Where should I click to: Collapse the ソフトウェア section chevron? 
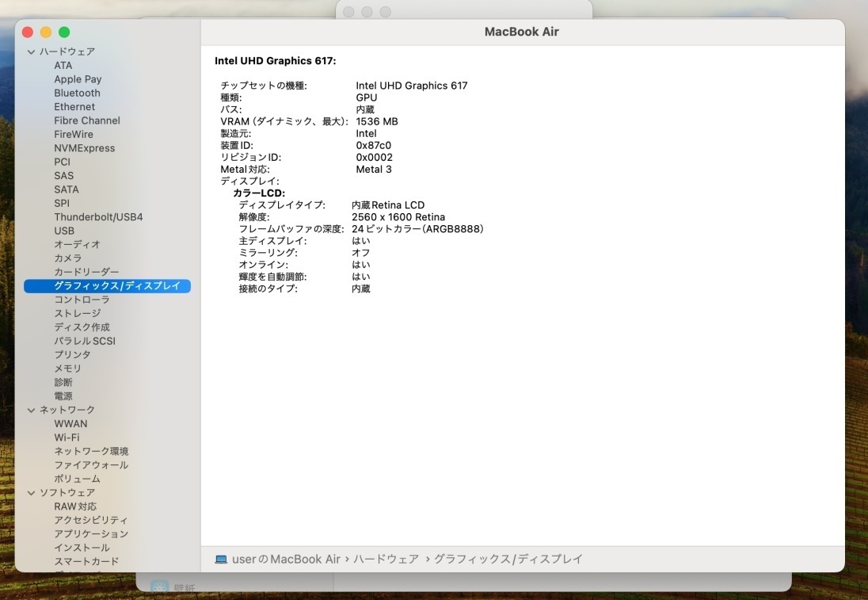coord(31,492)
